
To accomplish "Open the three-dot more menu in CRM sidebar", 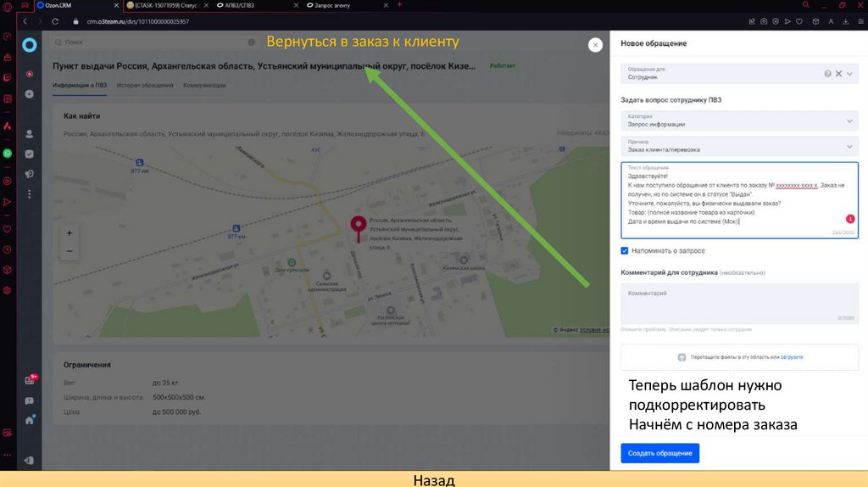I will [x=30, y=194].
